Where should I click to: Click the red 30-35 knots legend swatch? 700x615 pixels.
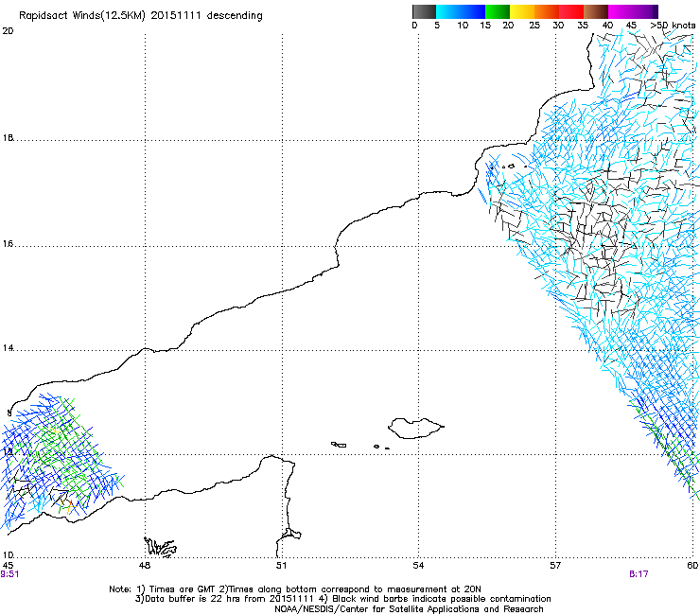[571, 11]
